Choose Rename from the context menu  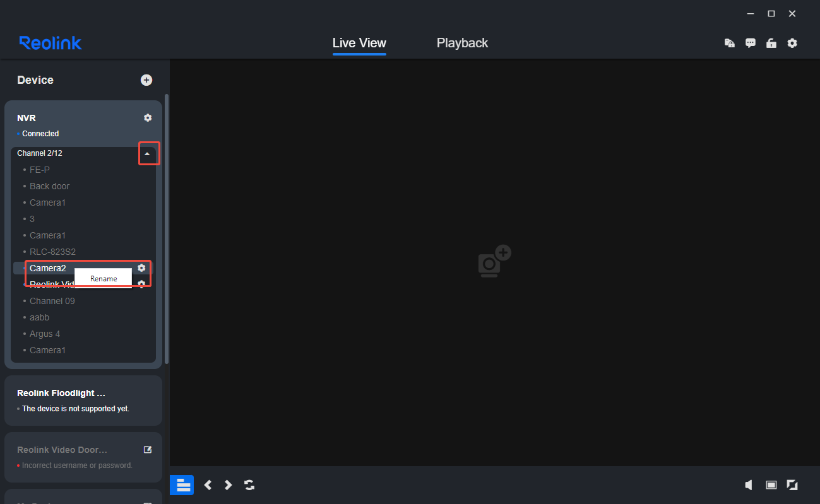point(104,278)
